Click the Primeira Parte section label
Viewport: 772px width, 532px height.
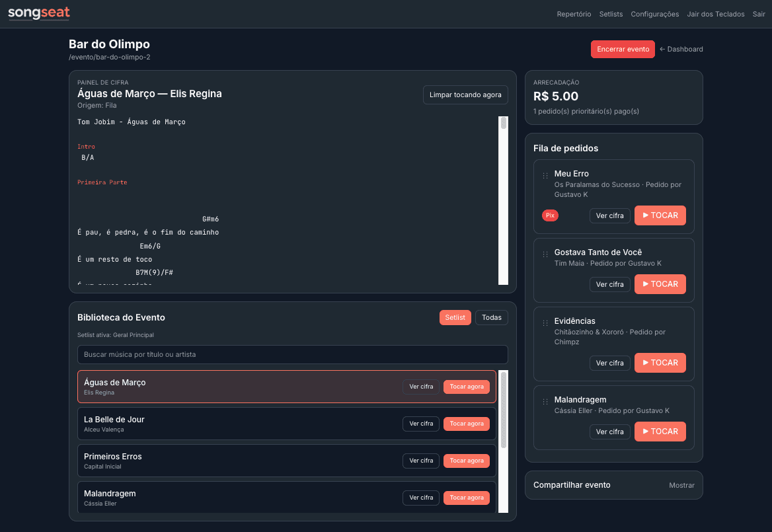point(102,182)
